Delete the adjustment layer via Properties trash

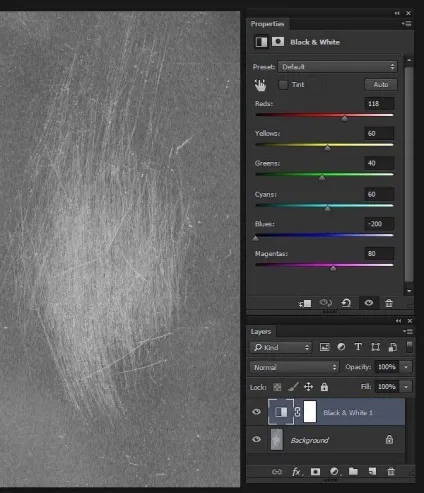click(389, 303)
